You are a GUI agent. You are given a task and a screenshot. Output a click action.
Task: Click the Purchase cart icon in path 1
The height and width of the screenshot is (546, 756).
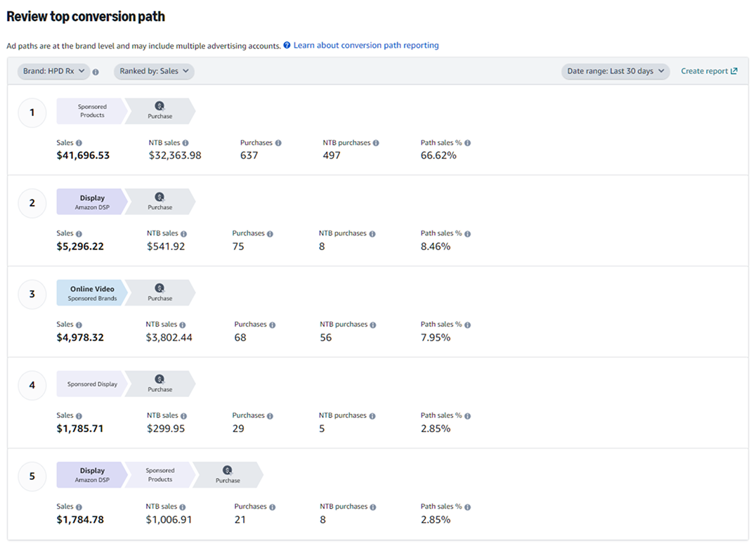(x=160, y=108)
